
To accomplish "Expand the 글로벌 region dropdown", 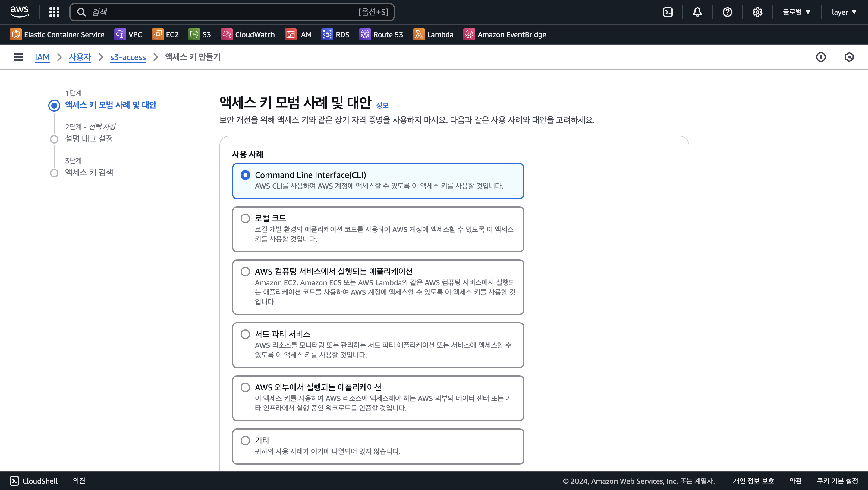I will pyautogui.click(x=796, y=12).
